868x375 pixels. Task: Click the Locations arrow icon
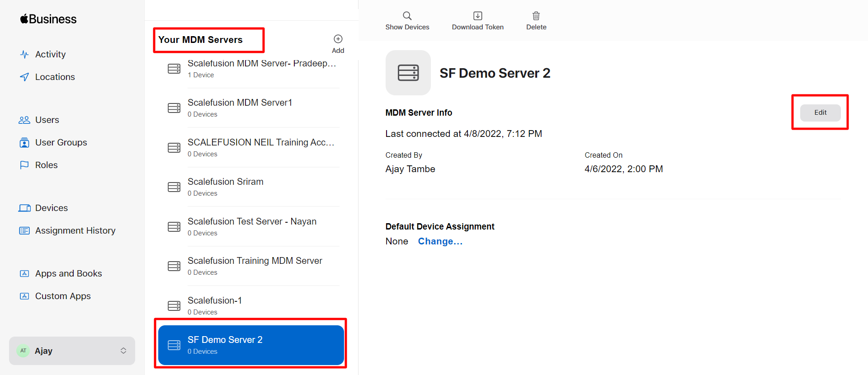point(24,77)
